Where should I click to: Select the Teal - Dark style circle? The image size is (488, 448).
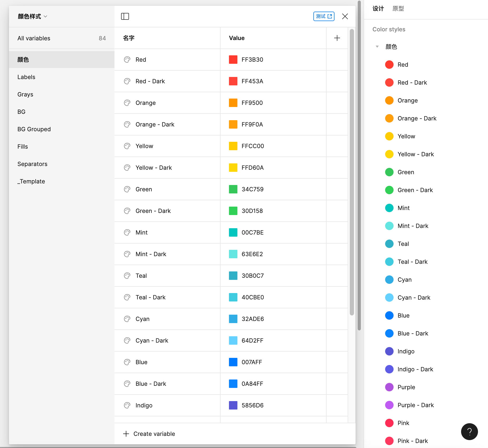[x=389, y=262]
